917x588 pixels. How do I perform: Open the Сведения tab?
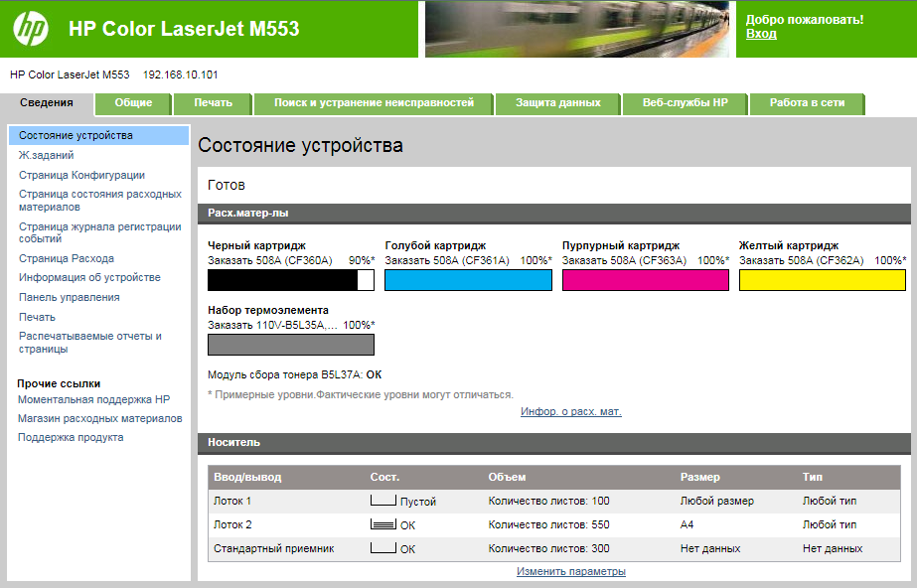[x=47, y=103]
